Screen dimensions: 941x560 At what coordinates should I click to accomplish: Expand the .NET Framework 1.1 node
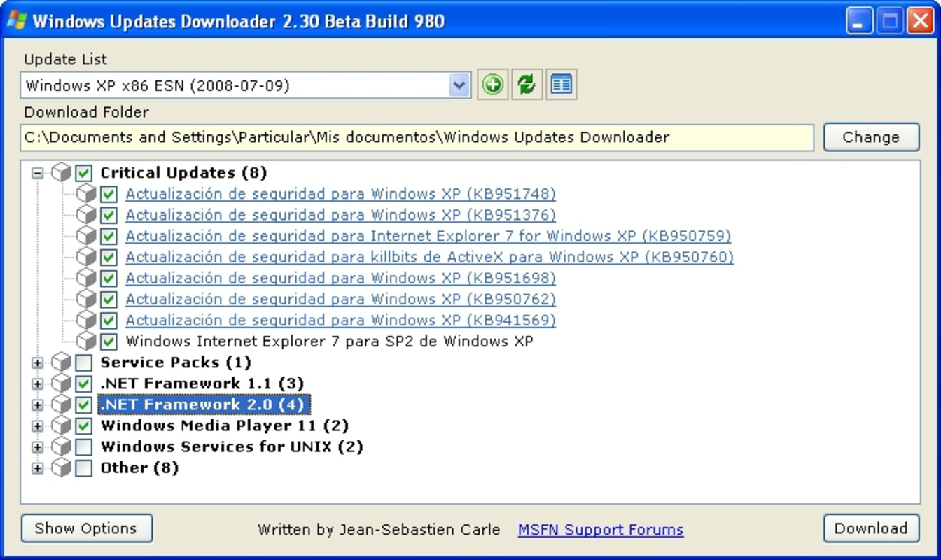coord(38,384)
